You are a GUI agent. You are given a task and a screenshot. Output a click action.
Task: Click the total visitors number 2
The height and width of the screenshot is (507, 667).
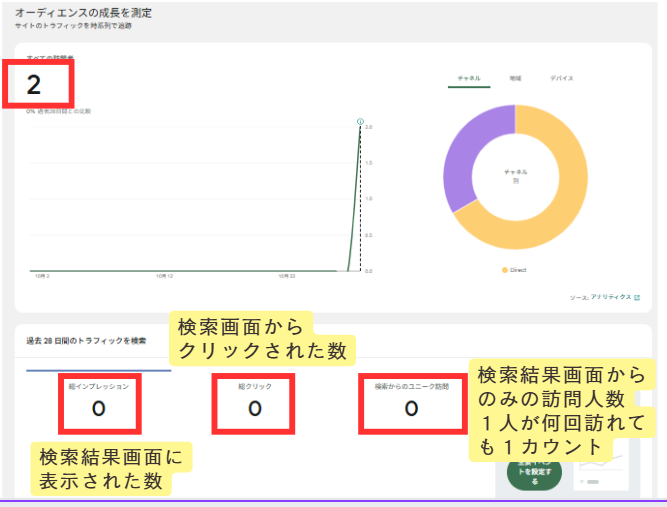click(35, 84)
